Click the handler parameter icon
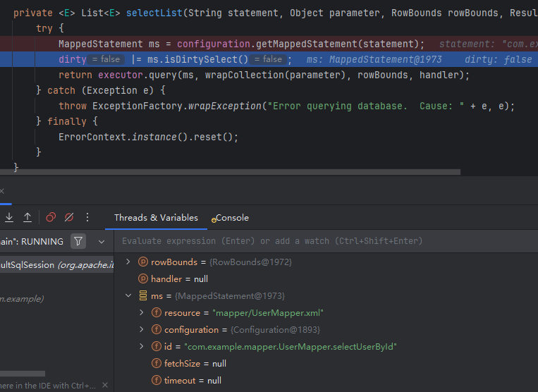 (x=143, y=278)
